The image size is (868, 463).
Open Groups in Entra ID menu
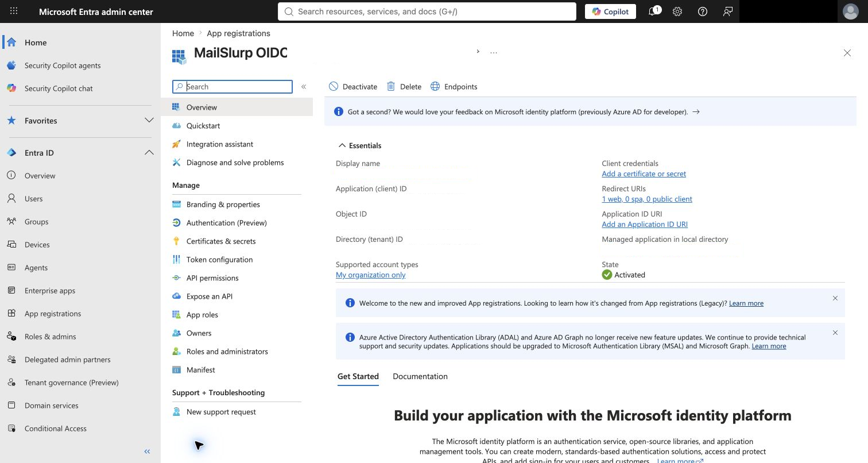click(36, 222)
